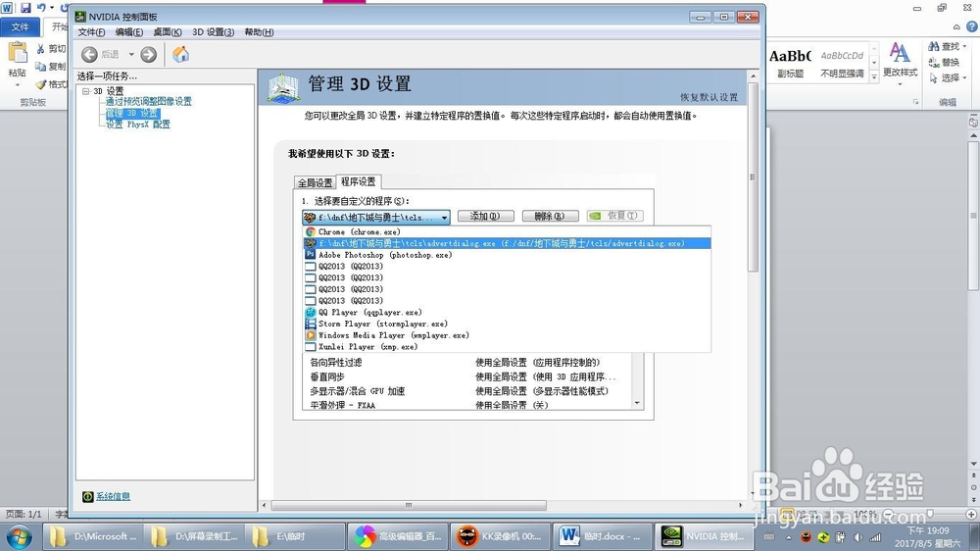Choose the advertdialog.exe entry in list
This screenshot has height=551, width=980.
click(x=507, y=243)
